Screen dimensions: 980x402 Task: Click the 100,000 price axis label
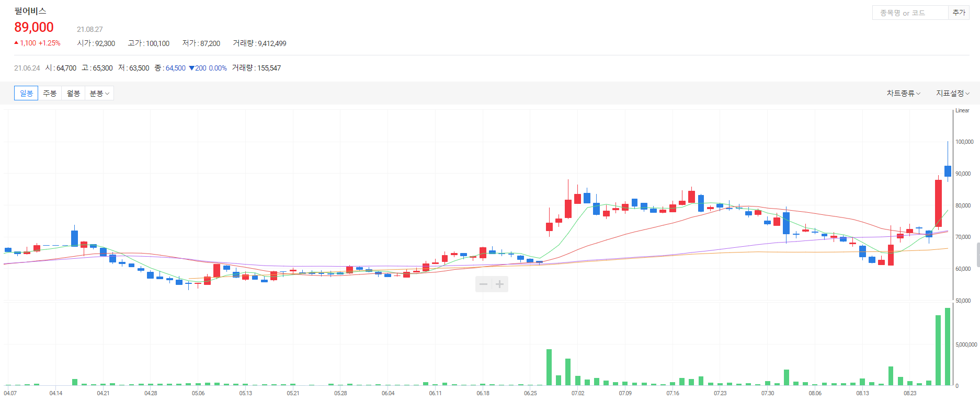click(964, 142)
